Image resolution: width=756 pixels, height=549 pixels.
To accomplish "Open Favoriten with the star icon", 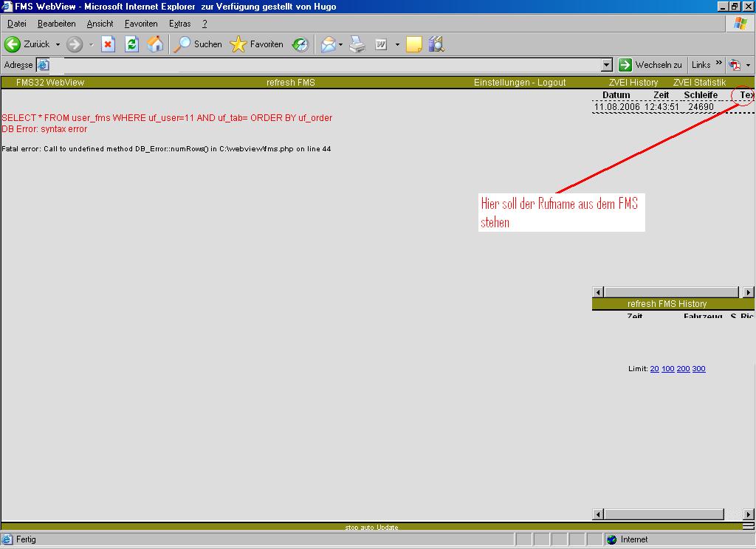I will click(x=238, y=44).
